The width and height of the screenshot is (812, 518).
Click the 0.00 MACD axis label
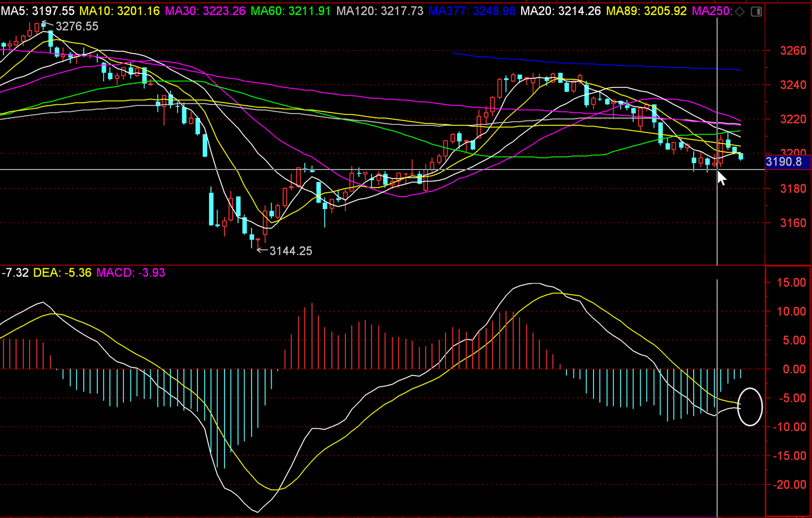pyautogui.click(x=794, y=370)
